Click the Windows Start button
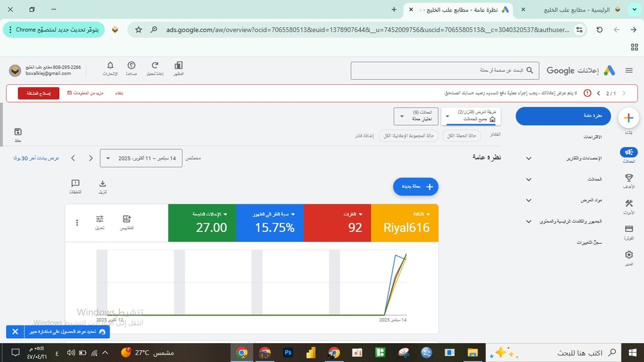644x362 pixels. pos(633,353)
